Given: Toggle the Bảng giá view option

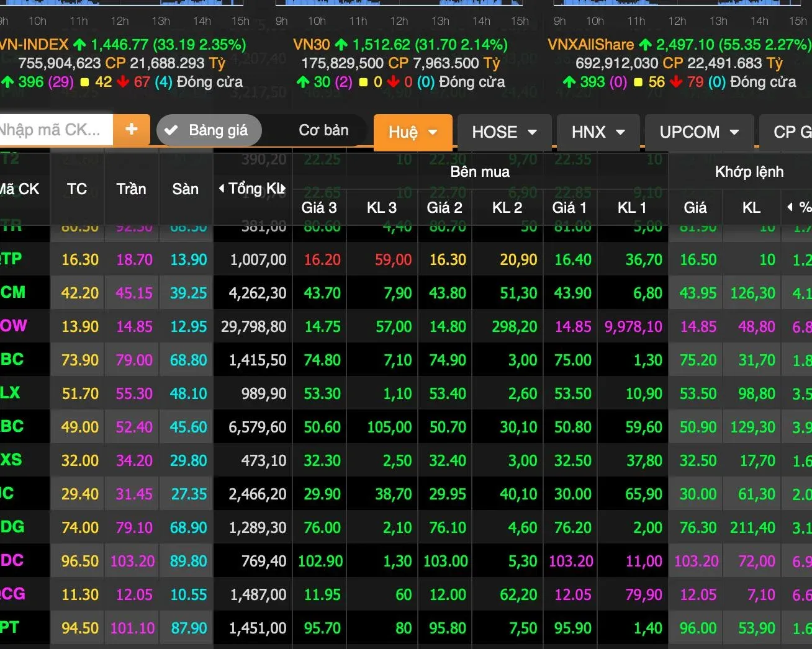Looking at the screenshot, I should pos(209,130).
